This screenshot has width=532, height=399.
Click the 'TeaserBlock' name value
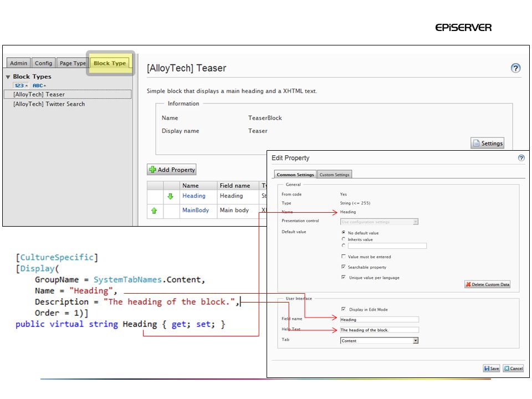(265, 118)
